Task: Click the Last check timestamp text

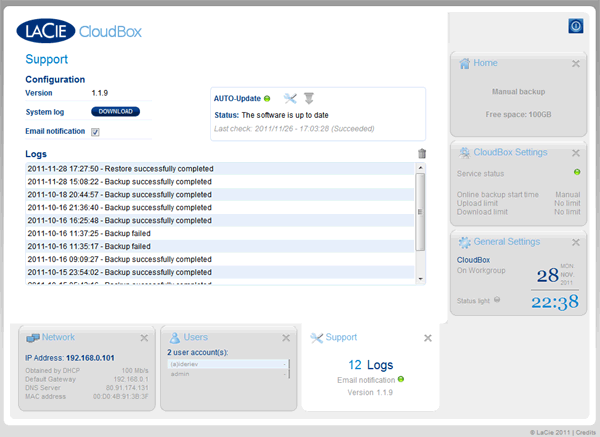Action: coord(294,129)
